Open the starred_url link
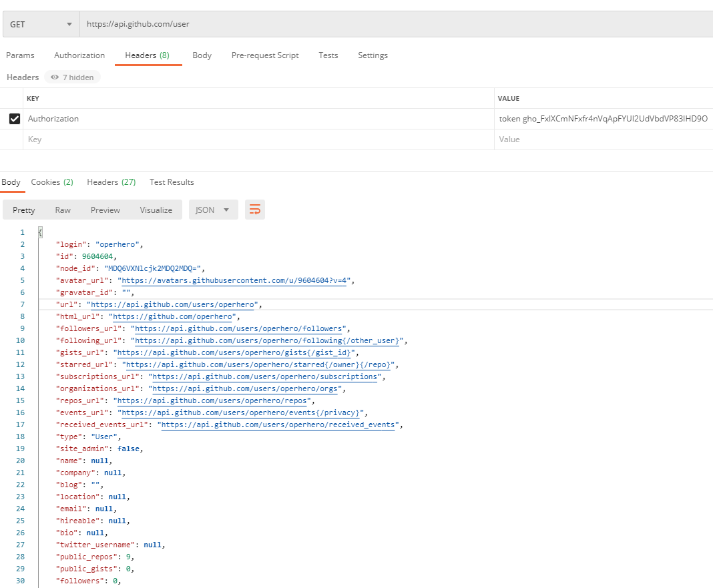 [x=258, y=364]
